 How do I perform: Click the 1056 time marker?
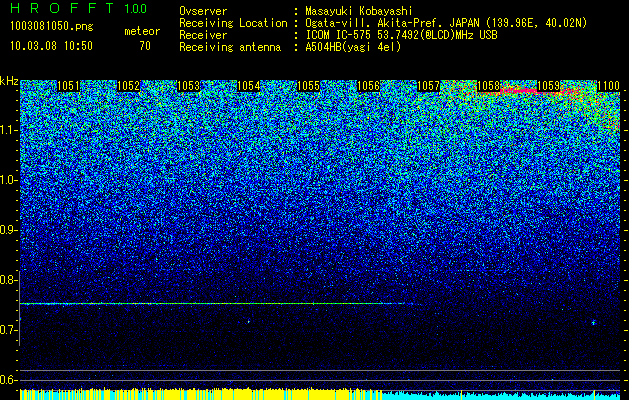coord(369,86)
